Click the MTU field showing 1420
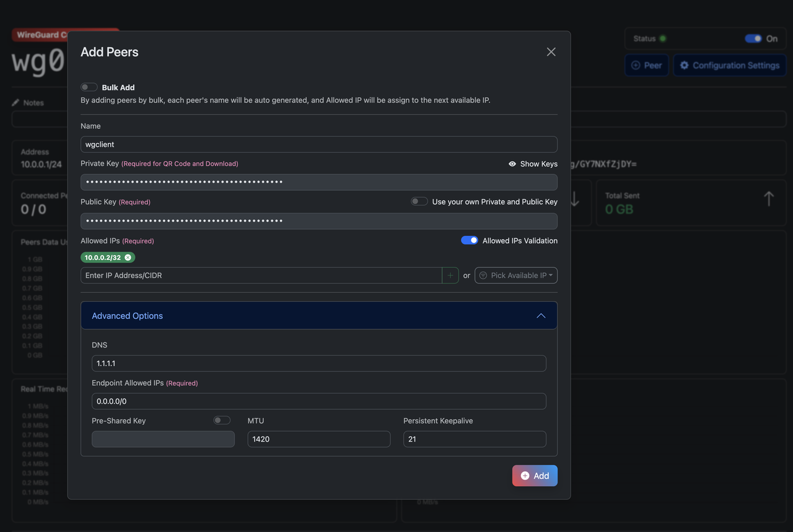The height and width of the screenshot is (532, 793). (318, 438)
